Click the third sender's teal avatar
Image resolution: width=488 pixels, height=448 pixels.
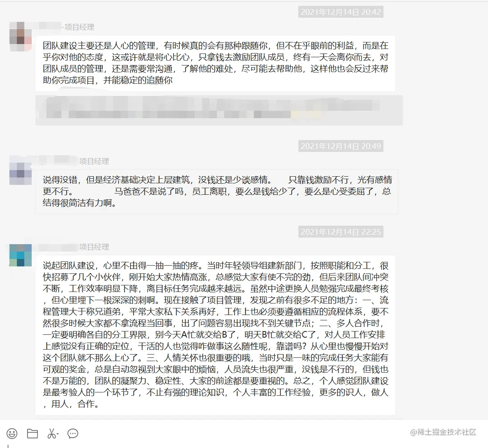pyautogui.click(x=21, y=255)
